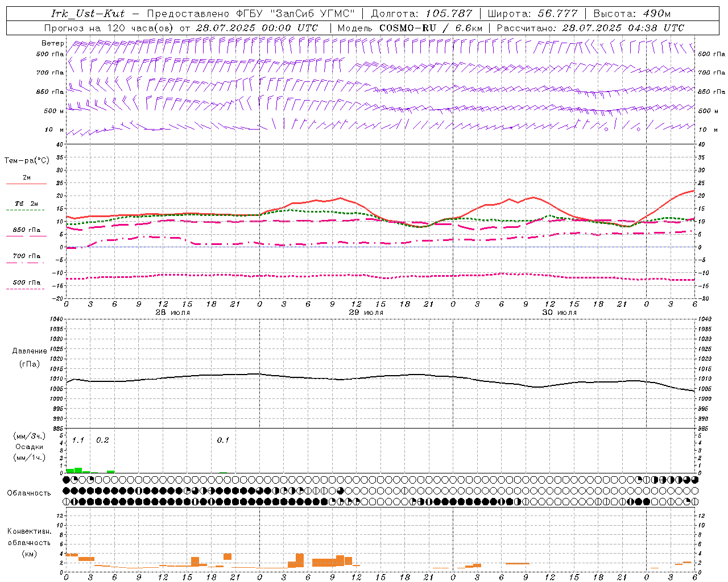This screenshot has height=582, width=728.
Task: Click the 'Облачность' cloud cover label
Action: click(29, 493)
